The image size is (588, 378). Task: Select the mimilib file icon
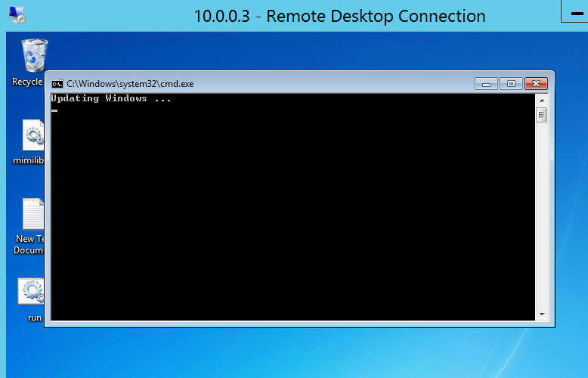click(x=33, y=135)
